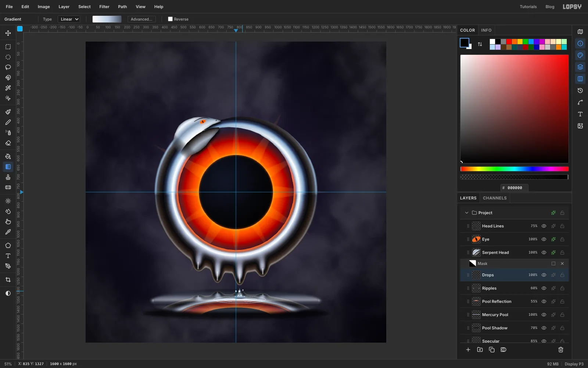Select the Eyedropper tool
This screenshot has height=368, width=588.
(8, 232)
